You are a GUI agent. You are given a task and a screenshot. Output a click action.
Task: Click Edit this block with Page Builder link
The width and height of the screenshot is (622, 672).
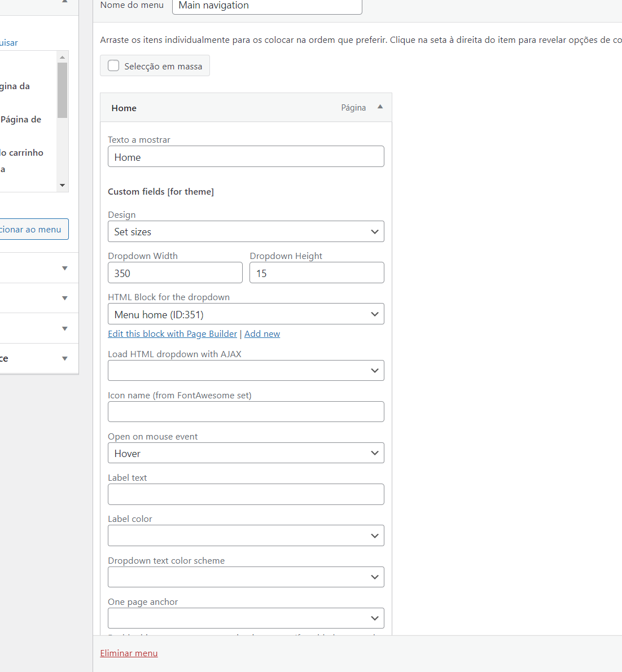point(172,334)
